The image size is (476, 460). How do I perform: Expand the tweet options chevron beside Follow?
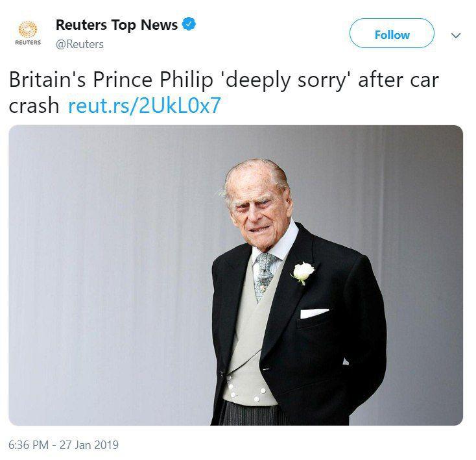click(456, 36)
